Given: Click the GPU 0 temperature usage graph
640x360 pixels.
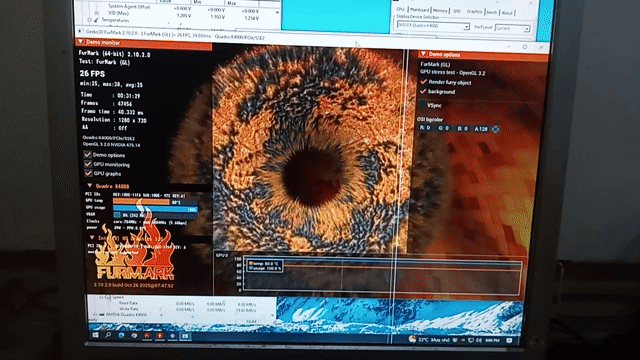Looking at the screenshot, I should coord(382,276).
